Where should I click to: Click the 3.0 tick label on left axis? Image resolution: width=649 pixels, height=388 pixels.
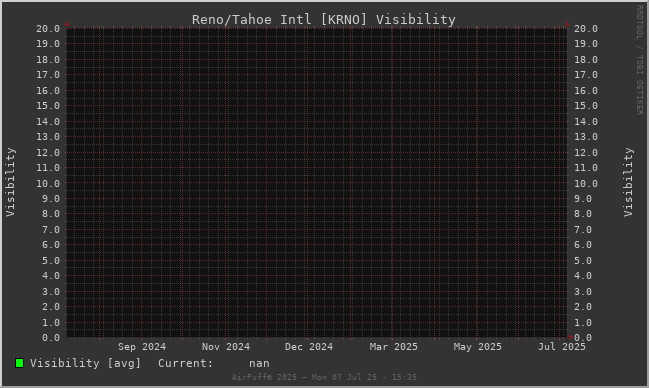(51, 292)
